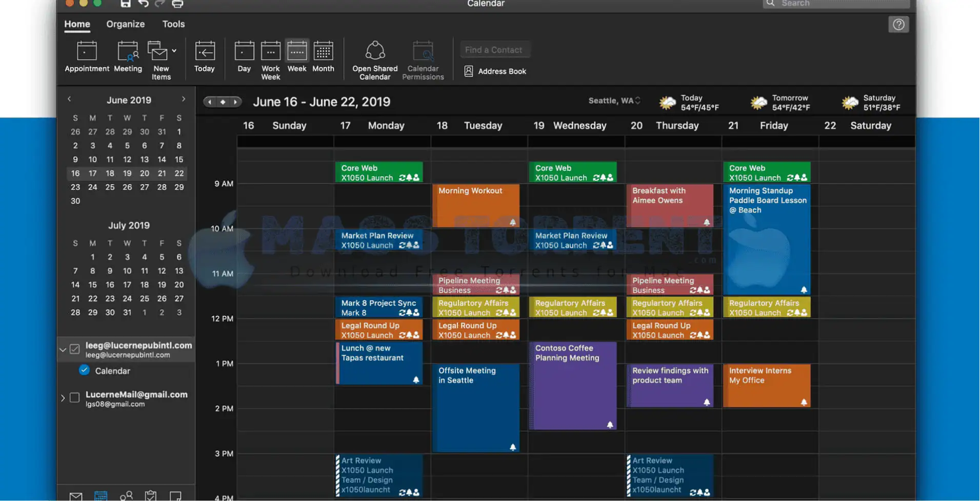Collapse the leeg@lucernepubintl.com account
The image size is (980, 501).
coord(63,350)
